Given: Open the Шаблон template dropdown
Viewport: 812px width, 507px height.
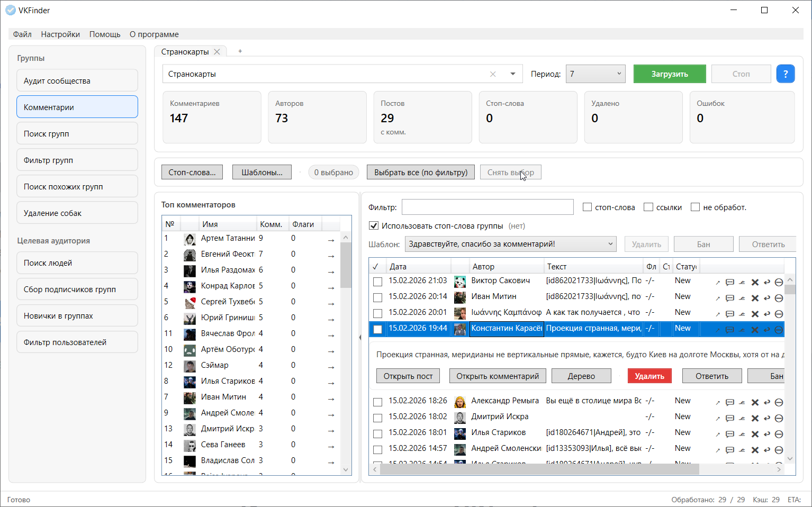Looking at the screenshot, I should point(610,244).
